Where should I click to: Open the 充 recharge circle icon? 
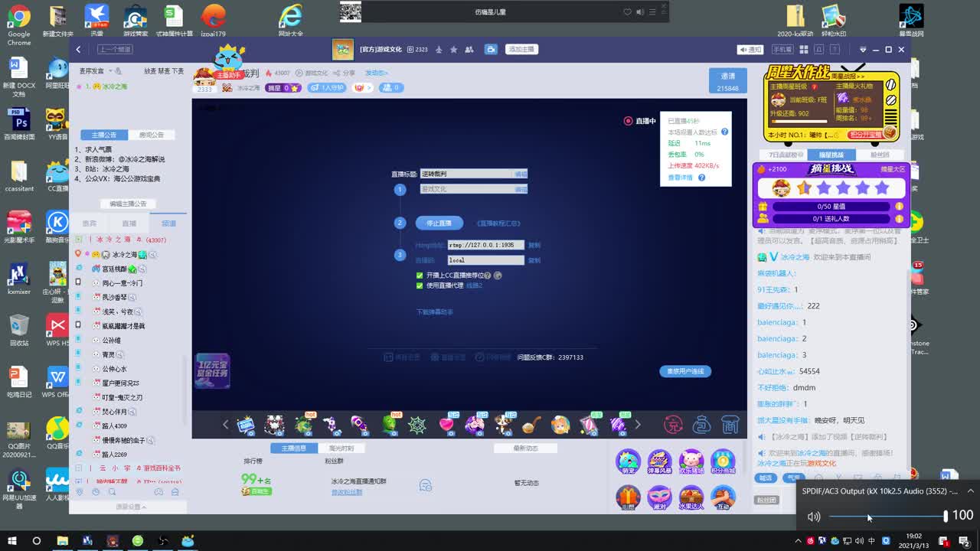(x=673, y=425)
